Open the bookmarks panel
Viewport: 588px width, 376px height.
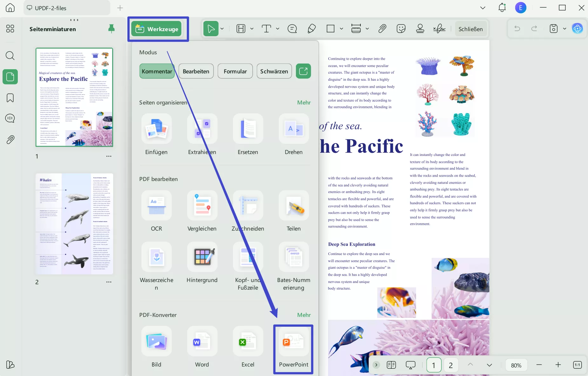click(x=10, y=98)
